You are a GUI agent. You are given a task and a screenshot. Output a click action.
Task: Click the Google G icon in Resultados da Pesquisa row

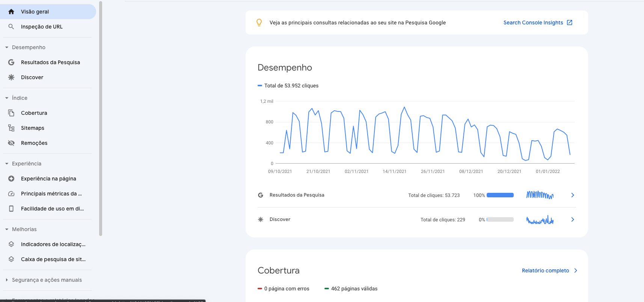click(261, 195)
